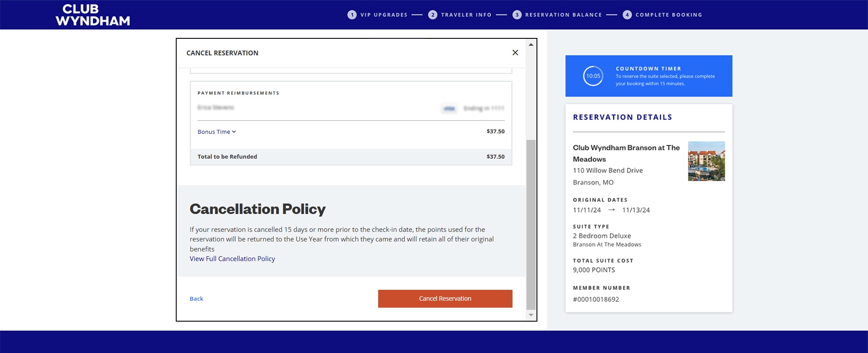Click the Countdown Timer label
This screenshot has width=868, height=353.
(648, 69)
